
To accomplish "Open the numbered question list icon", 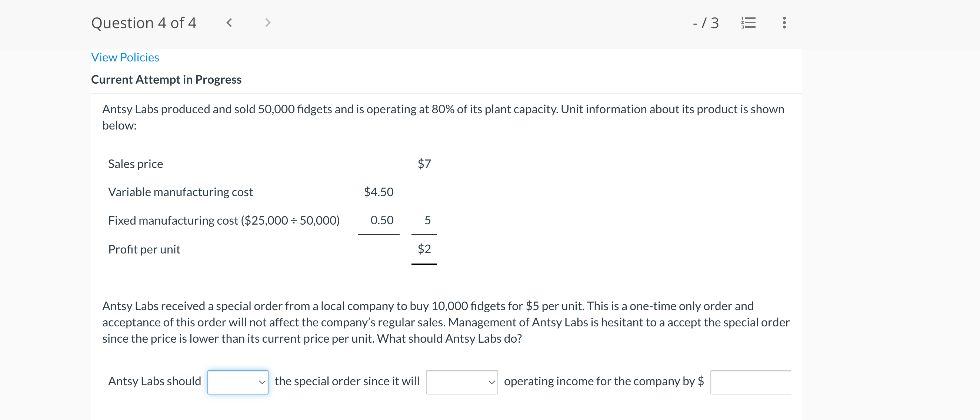I will [x=748, y=23].
